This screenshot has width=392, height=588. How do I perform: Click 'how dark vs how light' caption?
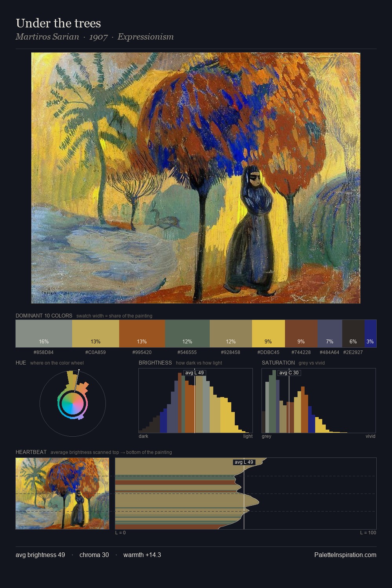point(199,363)
